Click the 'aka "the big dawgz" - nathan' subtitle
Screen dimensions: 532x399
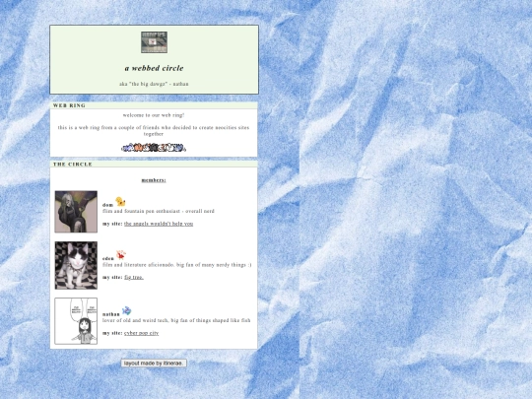[x=154, y=84]
